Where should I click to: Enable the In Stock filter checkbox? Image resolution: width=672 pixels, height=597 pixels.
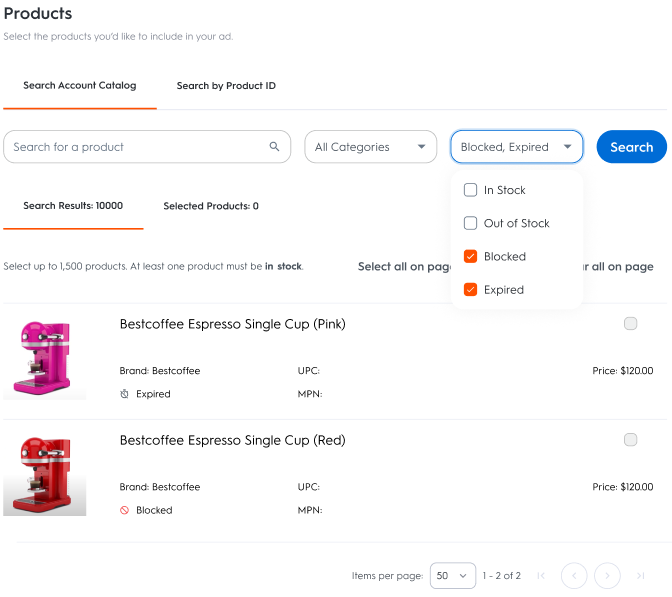click(471, 190)
